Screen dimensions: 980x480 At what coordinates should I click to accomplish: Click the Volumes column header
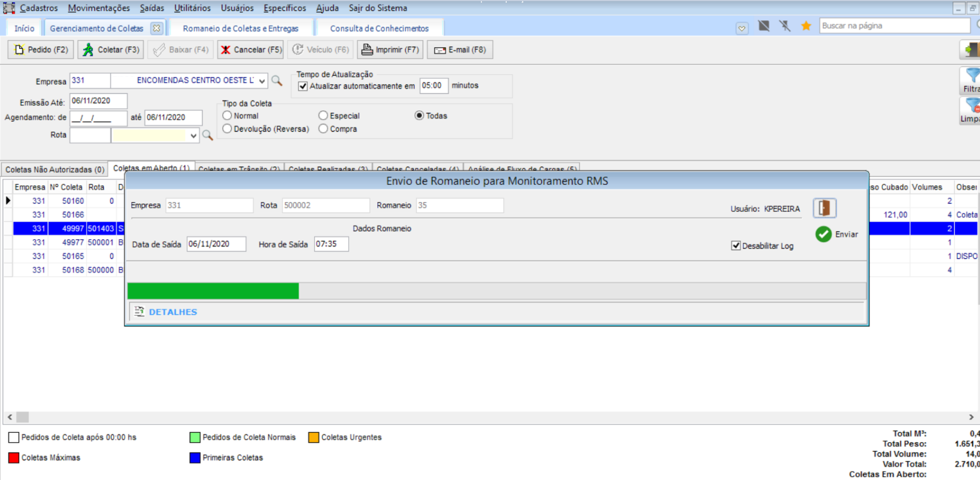932,187
